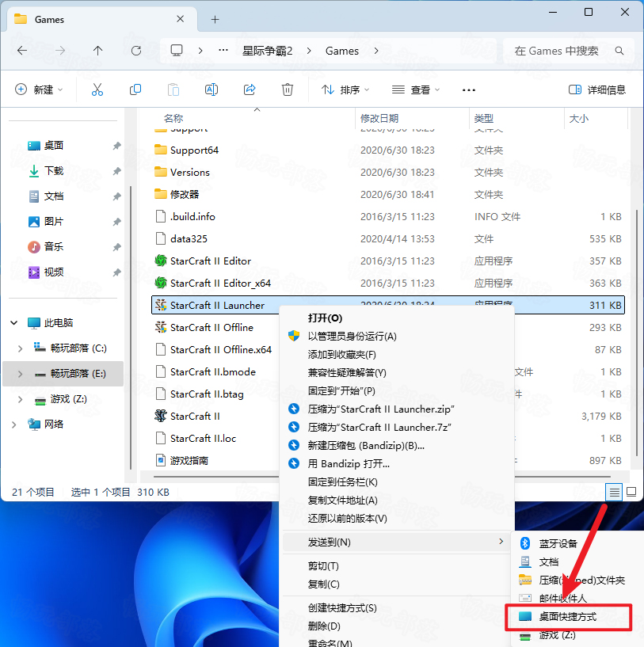The image size is (644, 647).
Task: Collapse the 此电脑 tree node
Action: [13, 322]
